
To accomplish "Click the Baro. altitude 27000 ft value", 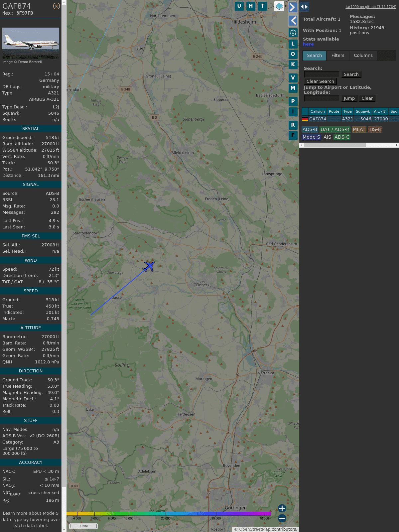I will pos(50,144).
